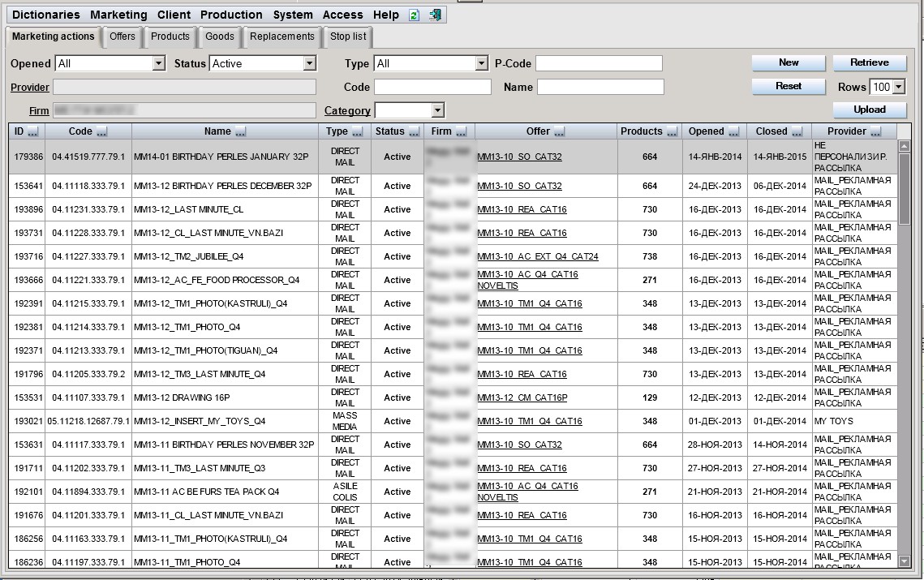924x580 pixels.
Task: Open the Marketing menu
Action: pos(118,15)
